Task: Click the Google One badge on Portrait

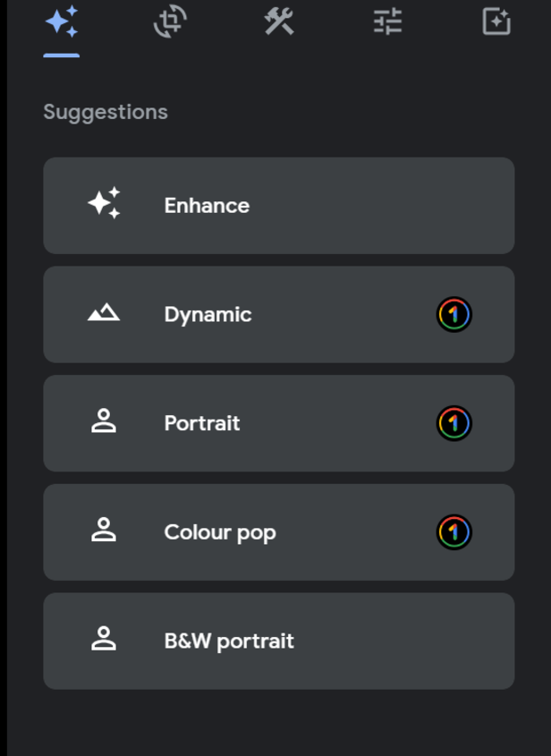Action: [x=454, y=423]
